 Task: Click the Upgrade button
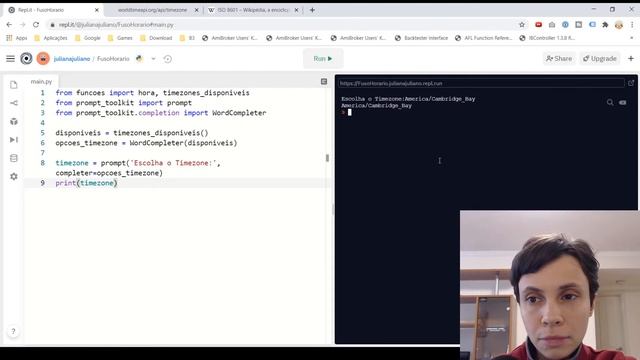[x=600, y=59]
